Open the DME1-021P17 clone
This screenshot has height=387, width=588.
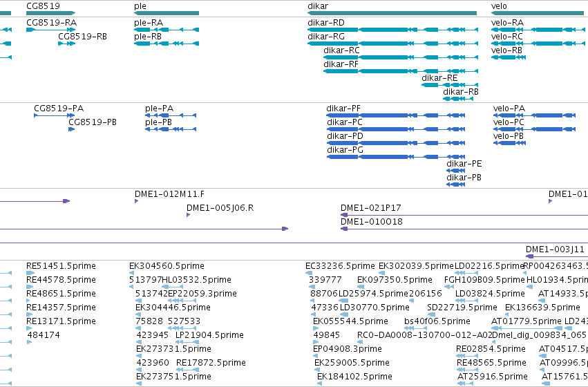coord(464,215)
